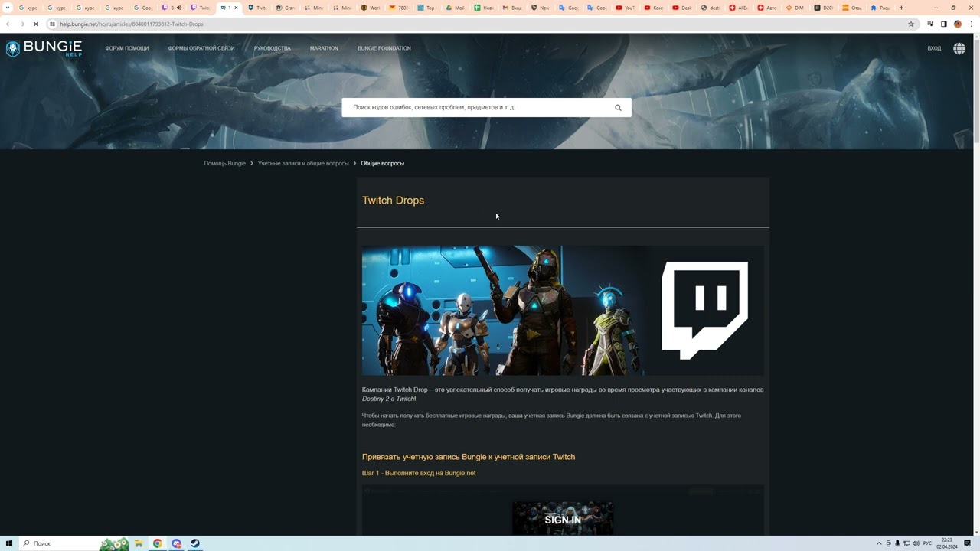Viewport: 980px width, 551px height.
Task: Open the Chrome menu (three dots)
Action: pyautogui.click(x=971, y=24)
